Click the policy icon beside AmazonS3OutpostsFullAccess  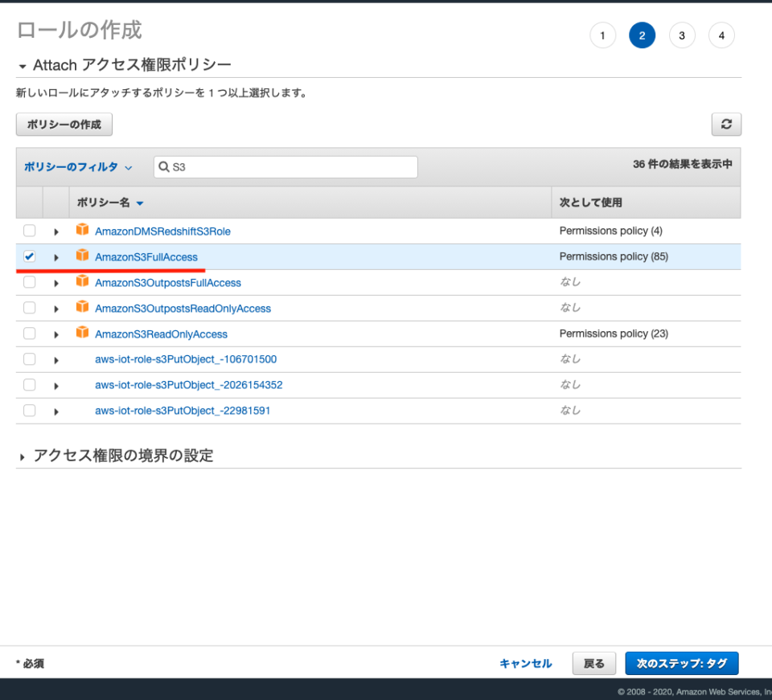[x=82, y=281]
